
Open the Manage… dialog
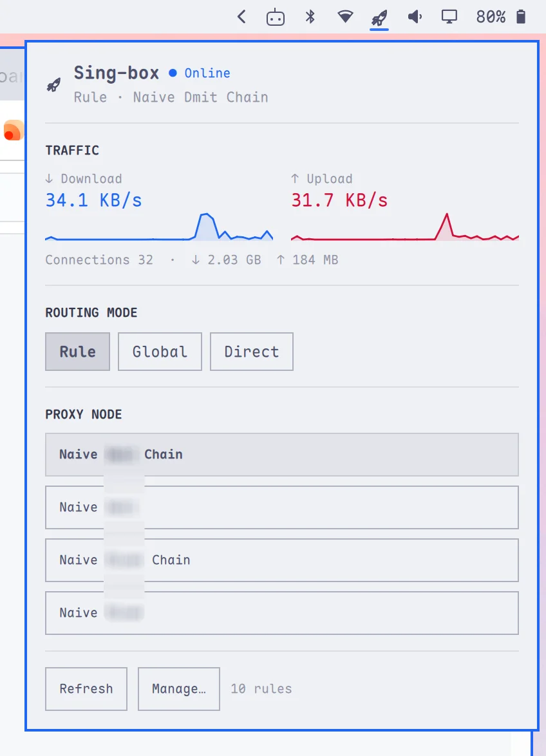tap(179, 689)
